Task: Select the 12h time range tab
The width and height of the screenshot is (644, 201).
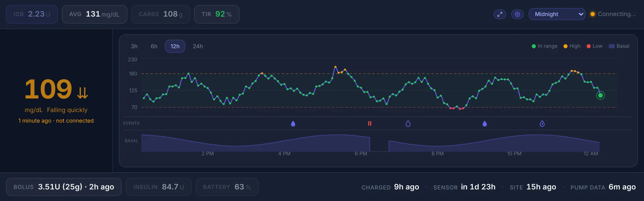Action: point(175,46)
